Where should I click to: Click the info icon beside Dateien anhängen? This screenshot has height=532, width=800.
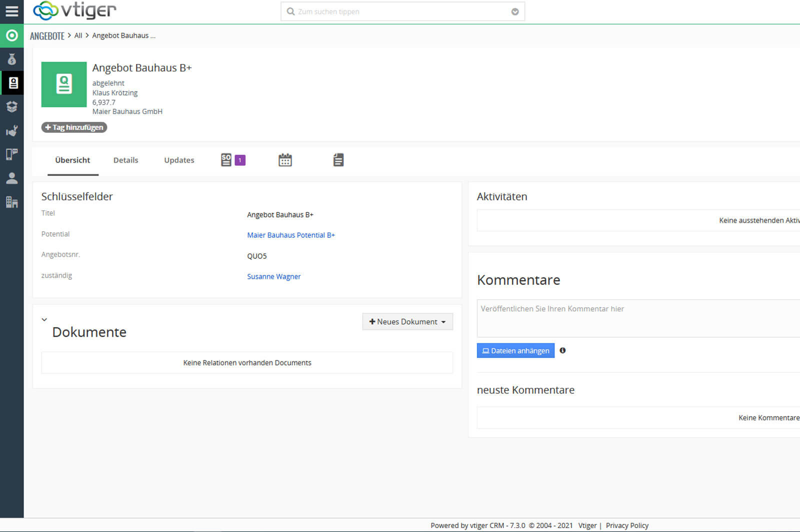coord(562,350)
